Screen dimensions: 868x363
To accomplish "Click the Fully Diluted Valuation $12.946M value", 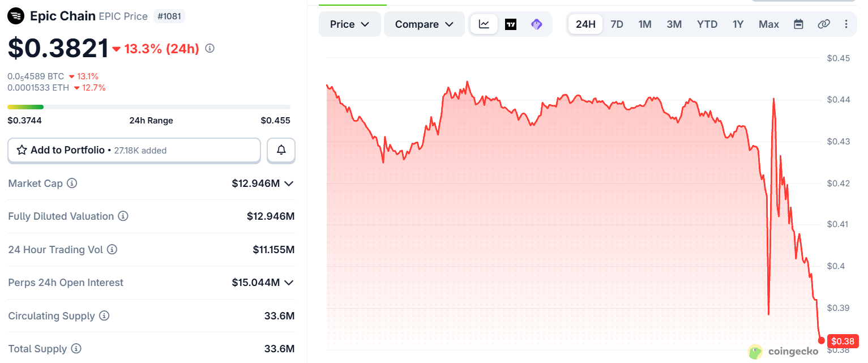I will click(x=271, y=216).
